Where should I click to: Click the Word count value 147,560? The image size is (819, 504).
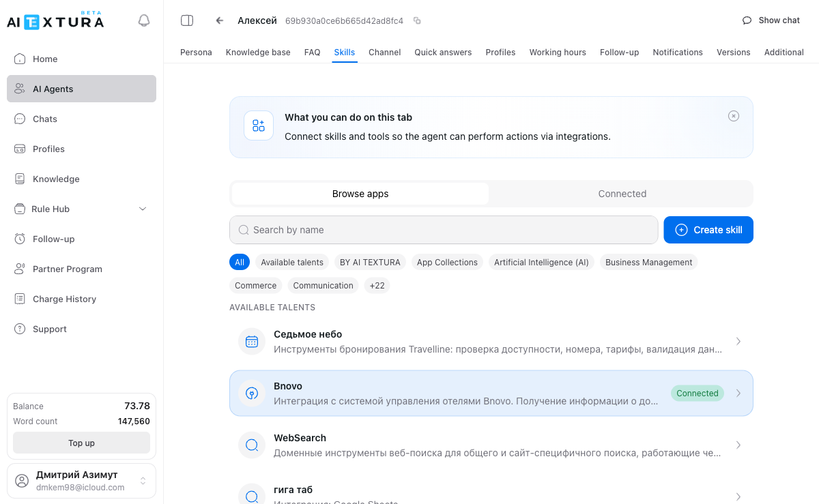click(134, 421)
